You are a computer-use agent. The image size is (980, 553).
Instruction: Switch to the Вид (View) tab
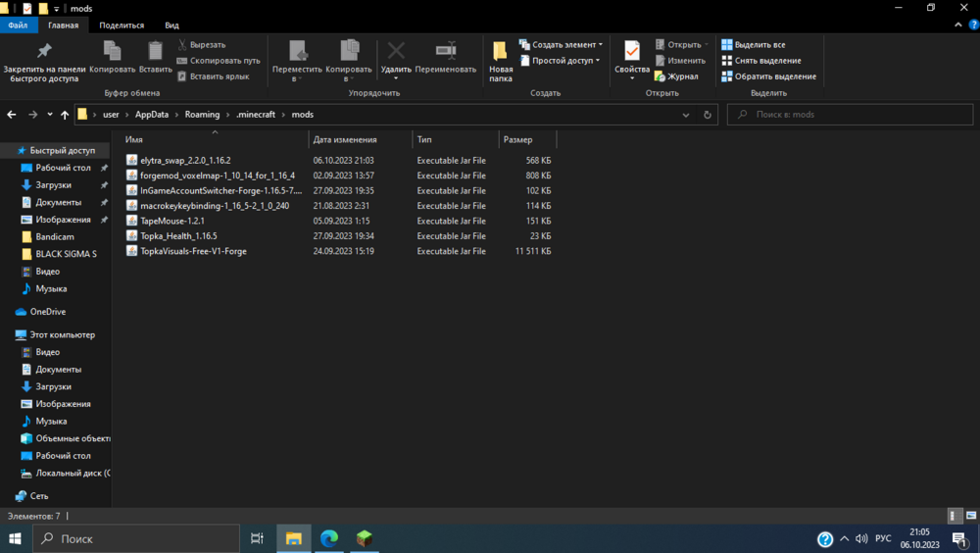point(171,25)
